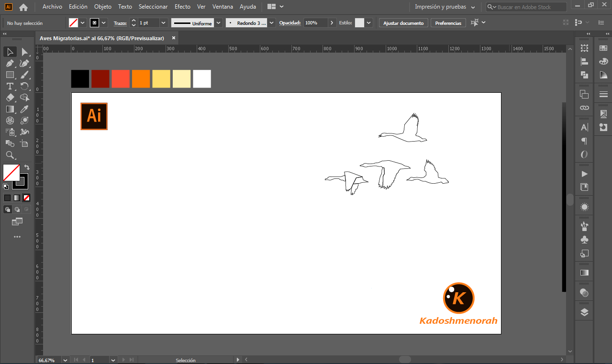
Task: Click the orange color swatch
Action: [x=141, y=79]
